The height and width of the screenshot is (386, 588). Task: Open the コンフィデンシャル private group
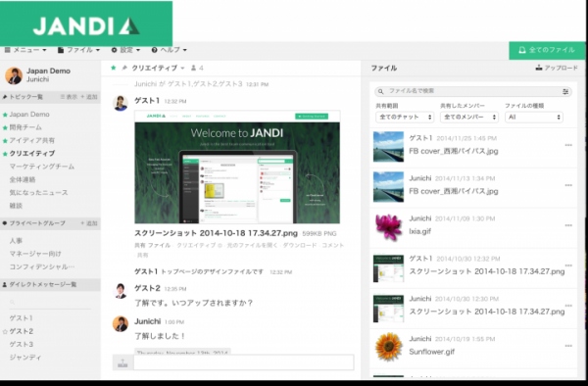[x=42, y=266]
